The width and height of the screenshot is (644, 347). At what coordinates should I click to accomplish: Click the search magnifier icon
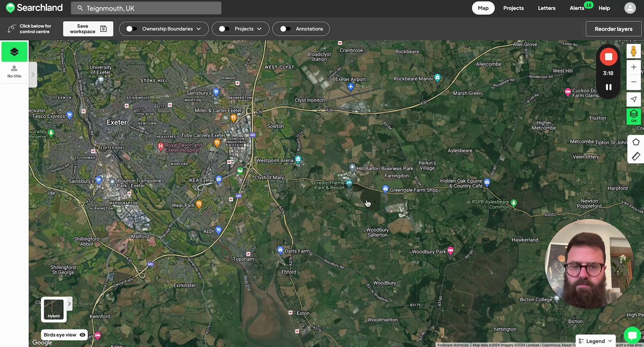tap(80, 8)
